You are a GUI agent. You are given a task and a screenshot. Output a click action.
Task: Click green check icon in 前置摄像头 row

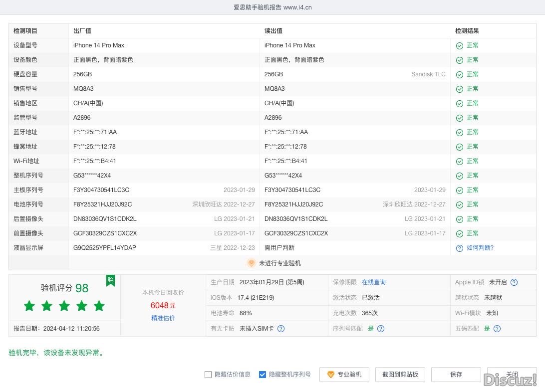(x=460, y=234)
